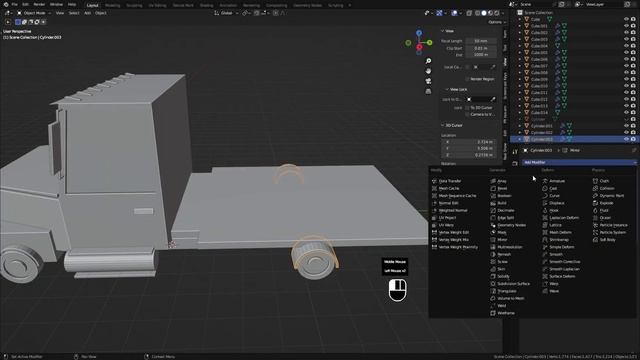Check Lock To 3D Cursor option
The image size is (640, 360).
click(467, 108)
